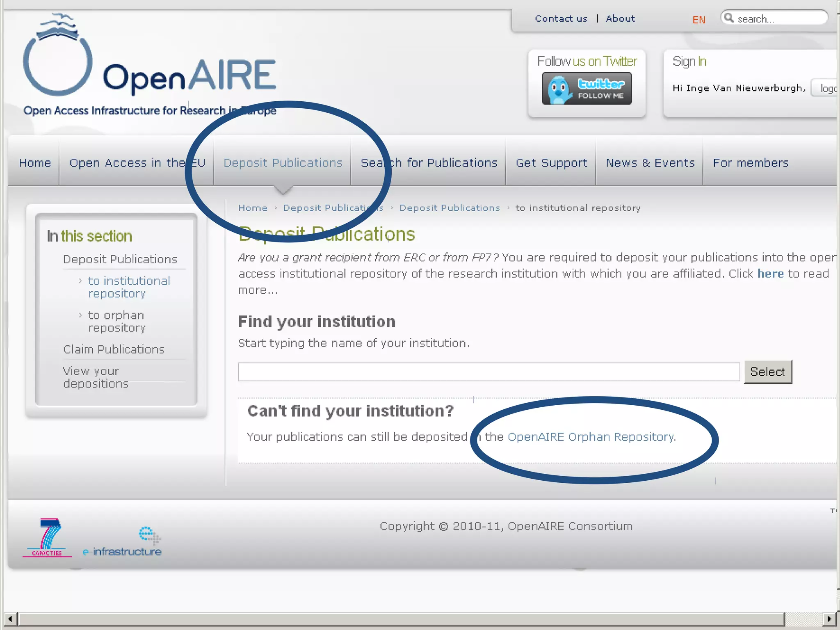Click the 'here' read more link

click(x=770, y=274)
